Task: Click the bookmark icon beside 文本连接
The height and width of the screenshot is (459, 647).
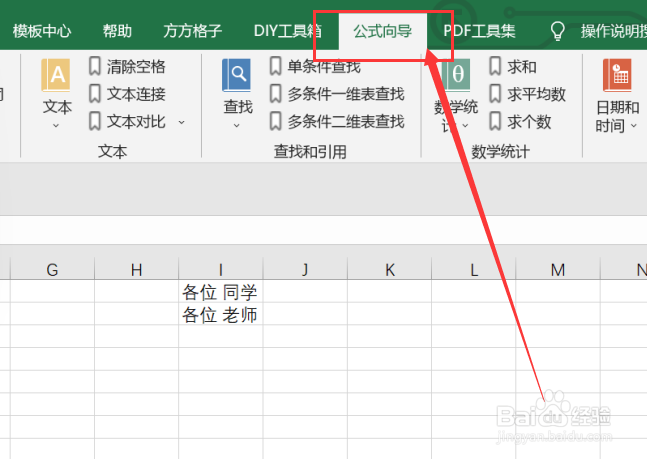Action: [94, 94]
